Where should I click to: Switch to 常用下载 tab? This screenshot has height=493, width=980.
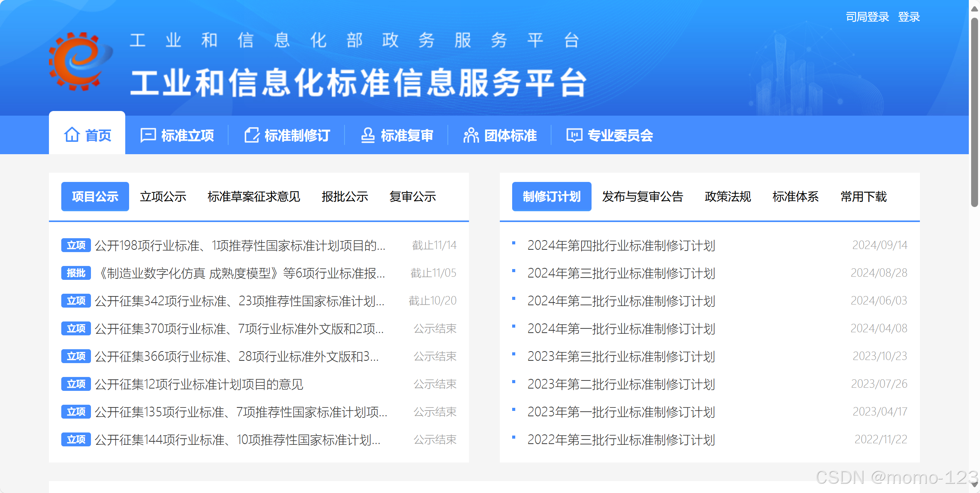tap(863, 197)
